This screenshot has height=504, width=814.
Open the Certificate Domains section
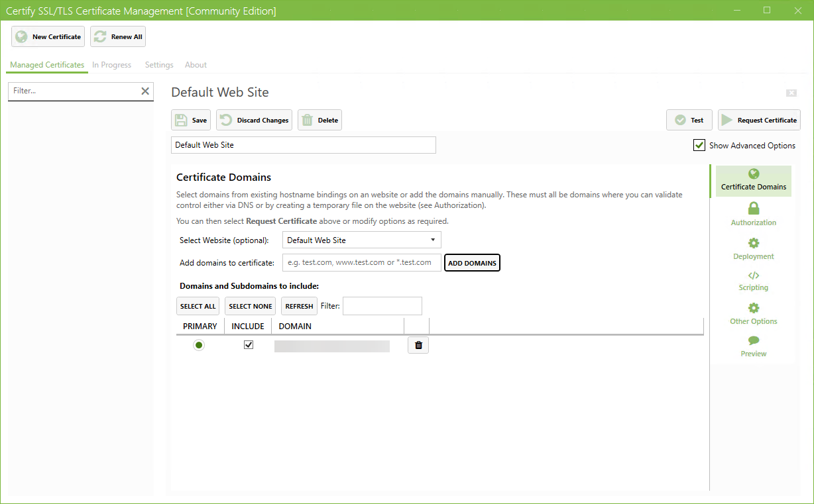754,180
